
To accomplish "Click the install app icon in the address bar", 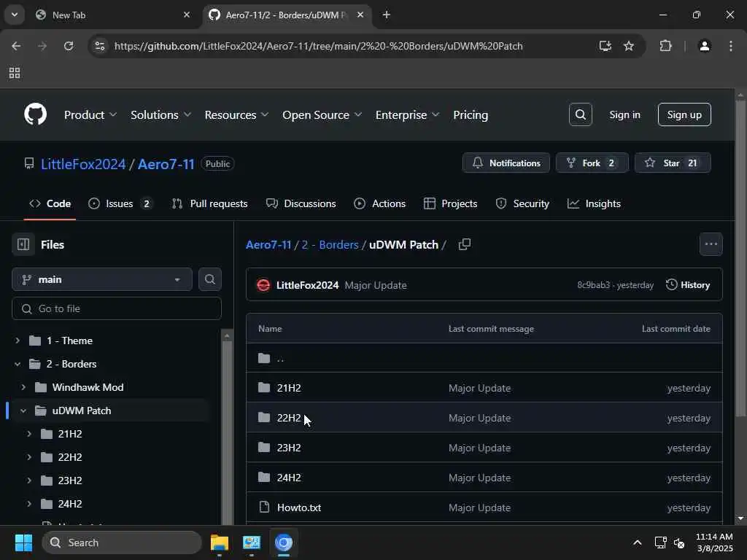I will coord(605,46).
